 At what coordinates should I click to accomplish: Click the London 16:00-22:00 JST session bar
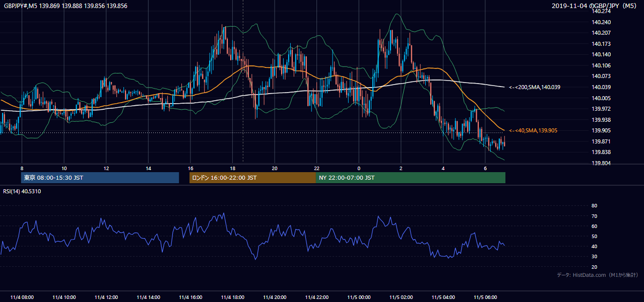tap(252, 178)
